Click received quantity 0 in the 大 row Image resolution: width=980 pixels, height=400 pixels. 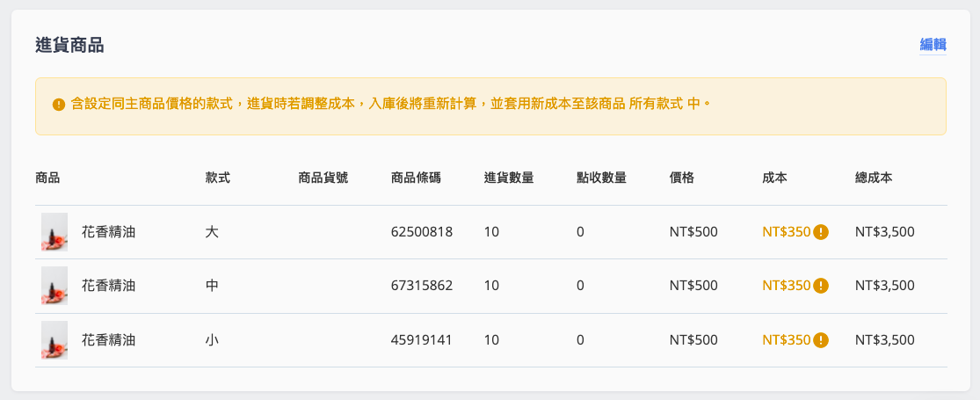pos(580,232)
